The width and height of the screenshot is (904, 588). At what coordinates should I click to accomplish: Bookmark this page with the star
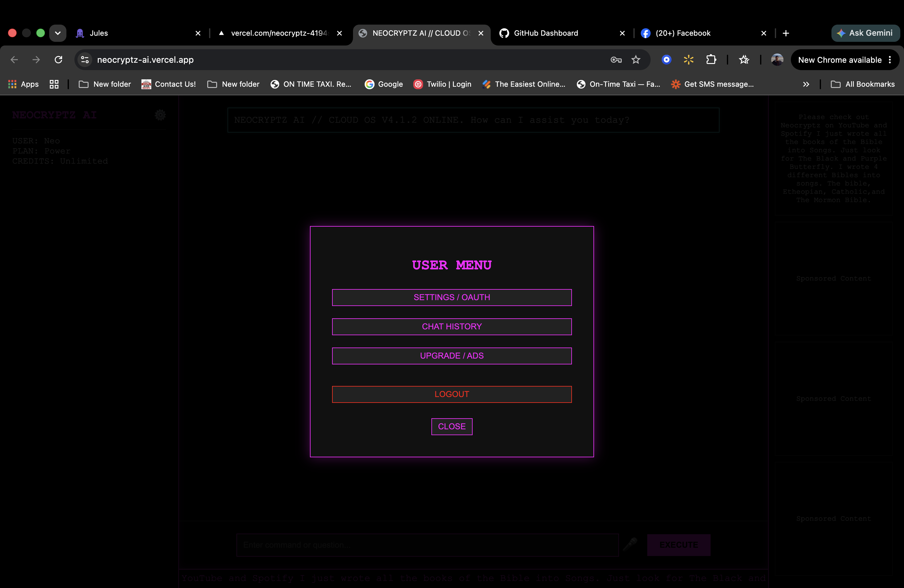point(636,60)
